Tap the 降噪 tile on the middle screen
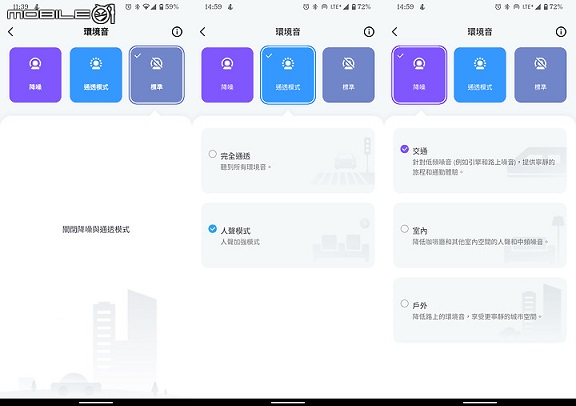This screenshot has height=406, width=576. [x=227, y=75]
